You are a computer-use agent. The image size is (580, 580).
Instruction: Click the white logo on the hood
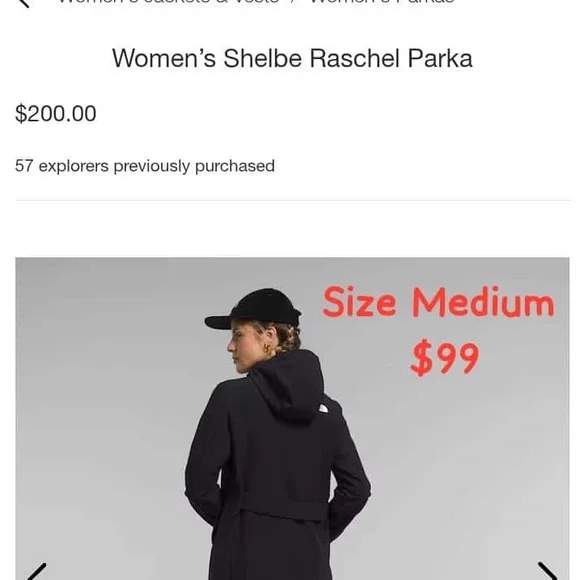click(324, 408)
